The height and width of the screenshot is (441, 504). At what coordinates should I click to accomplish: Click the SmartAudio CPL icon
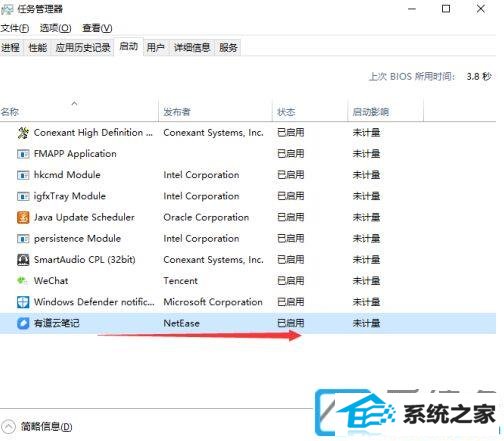click(23, 260)
